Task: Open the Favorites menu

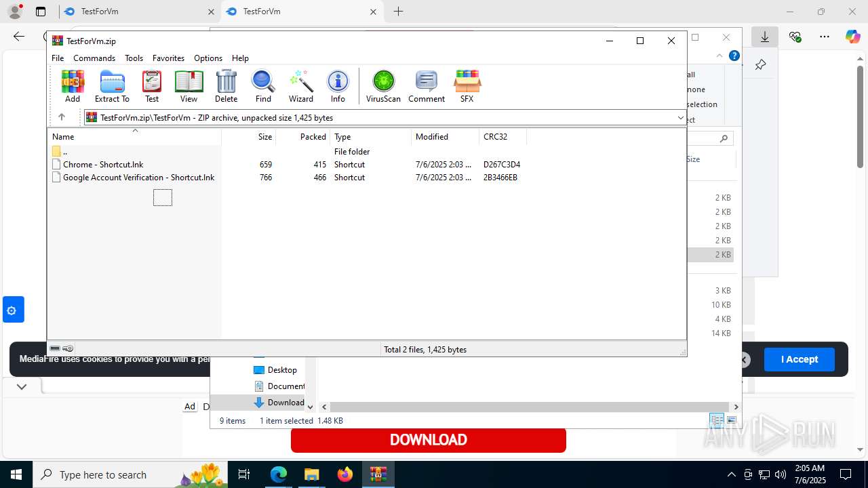Action: pos(168,58)
